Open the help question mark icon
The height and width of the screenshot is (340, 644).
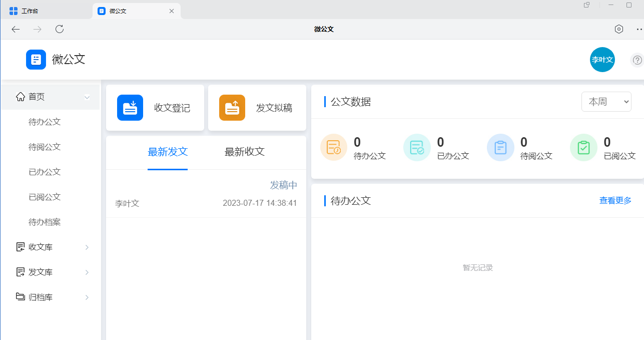point(637,60)
